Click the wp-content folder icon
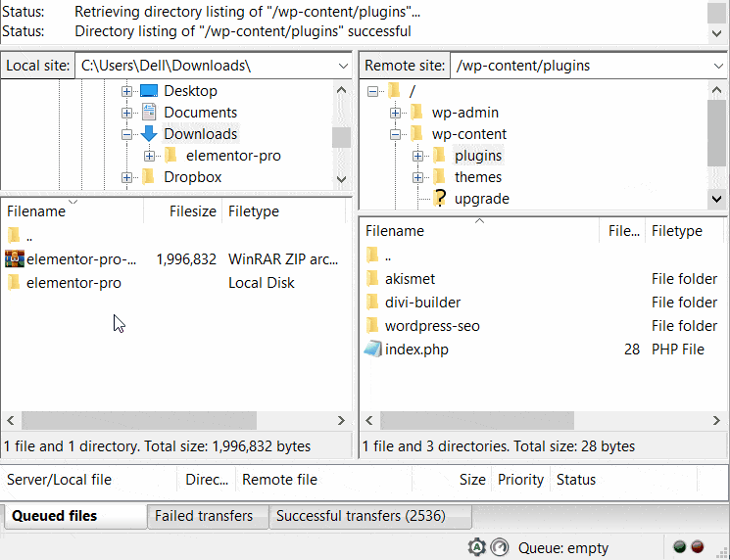 [416, 134]
